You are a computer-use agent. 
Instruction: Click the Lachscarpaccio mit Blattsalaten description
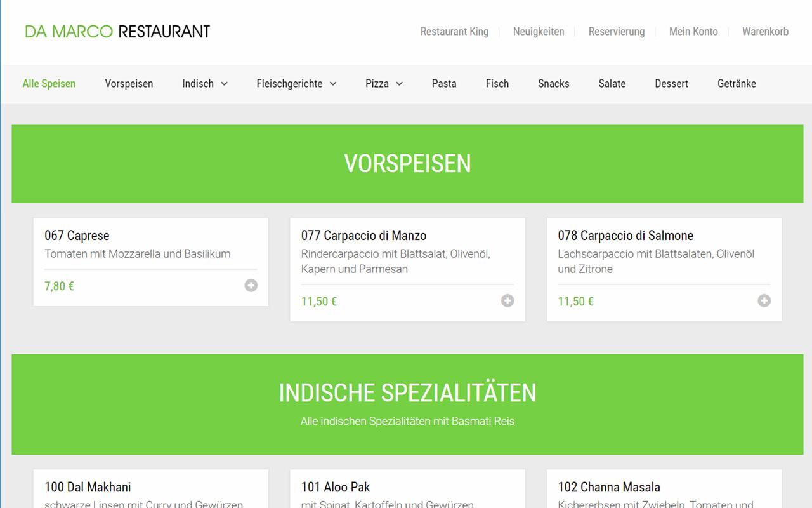pyautogui.click(x=656, y=262)
